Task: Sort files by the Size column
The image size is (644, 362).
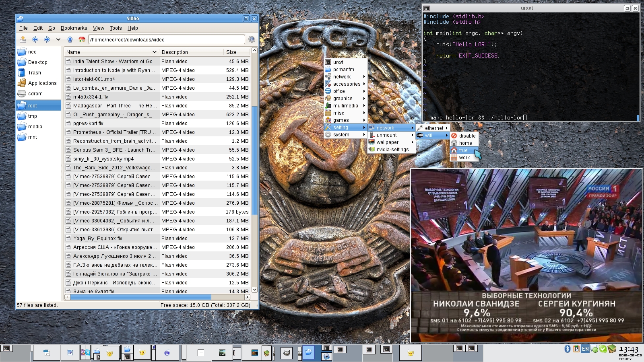Action: pyautogui.click(x=237, y=52)
